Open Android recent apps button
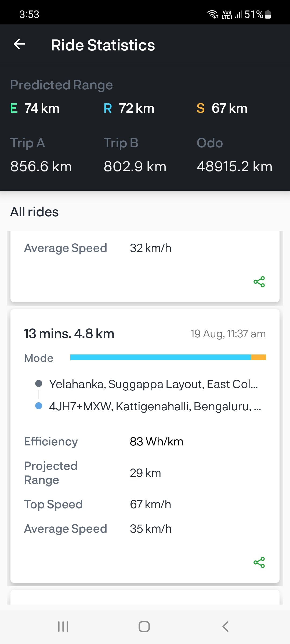 tap(63, 627)
